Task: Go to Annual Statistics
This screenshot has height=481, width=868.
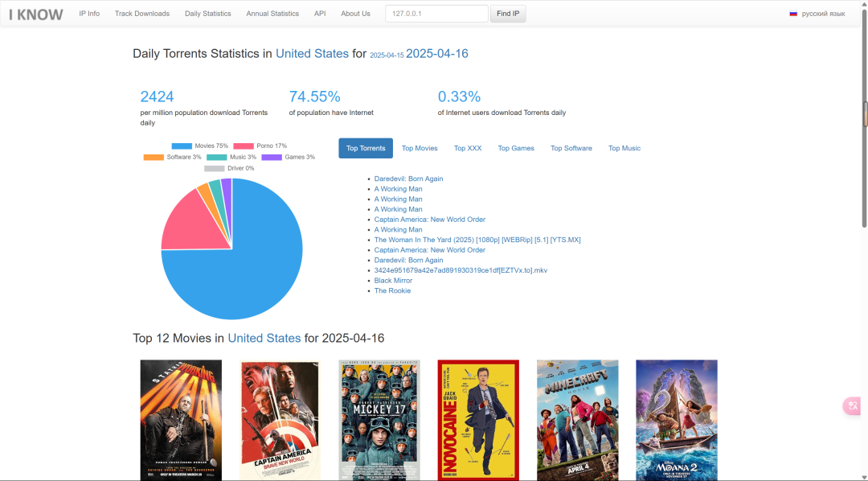Action: click(x=272, y=14)
